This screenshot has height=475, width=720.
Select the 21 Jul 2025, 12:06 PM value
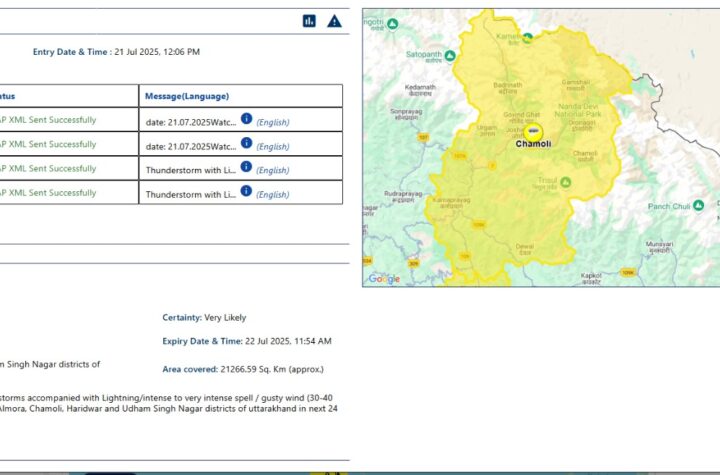(157, 52)
